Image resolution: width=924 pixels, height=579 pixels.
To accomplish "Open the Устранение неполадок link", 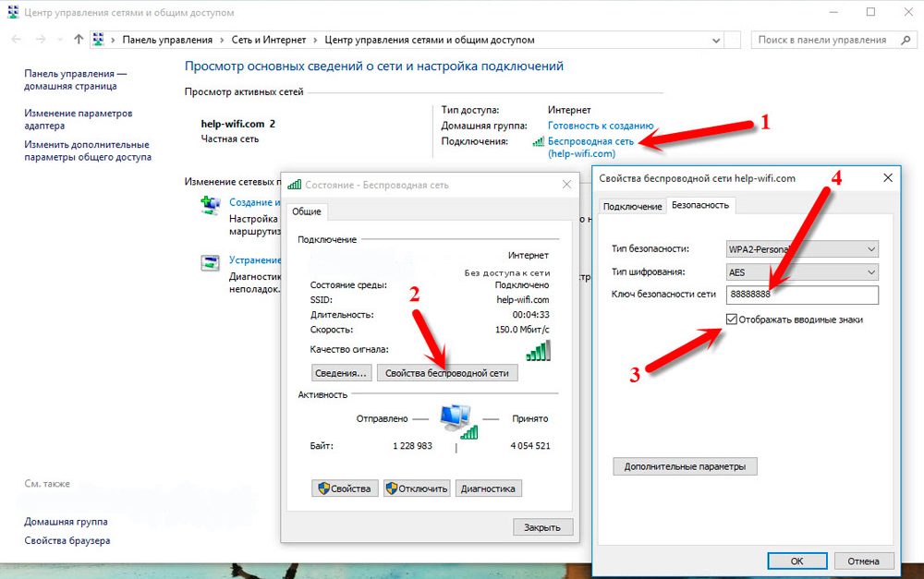I will [255, 259].
